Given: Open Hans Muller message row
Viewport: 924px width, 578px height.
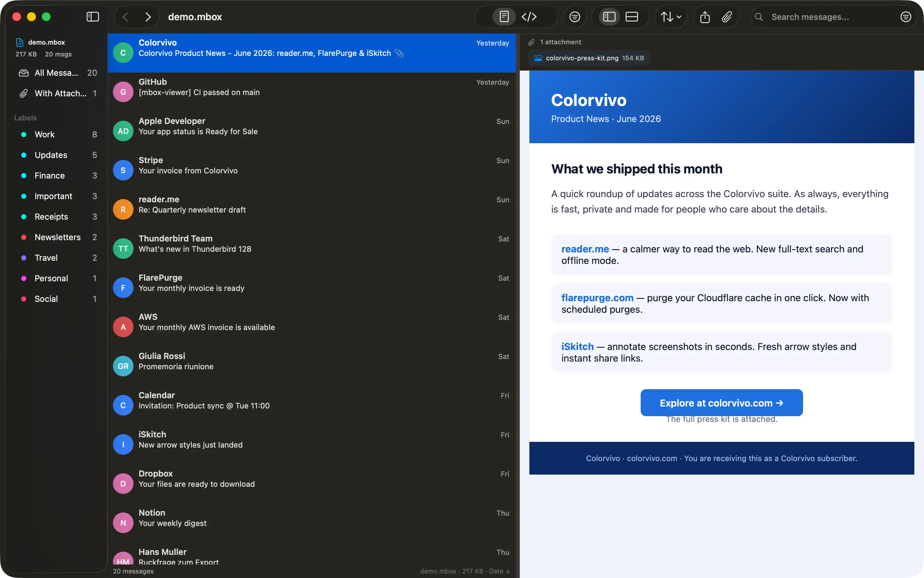Looking at the screenshot, I should point(312,554).
